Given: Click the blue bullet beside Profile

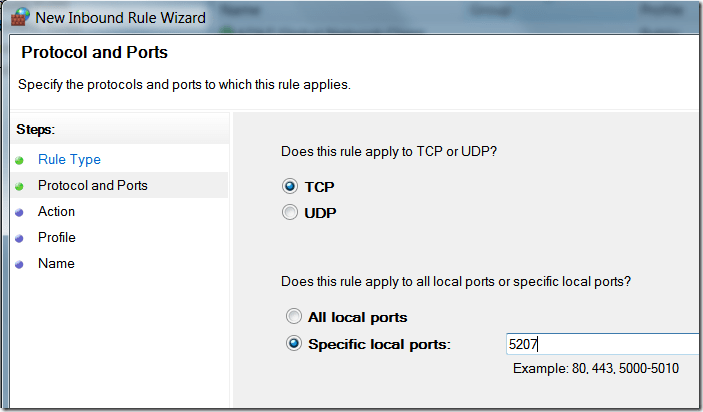Looking at the screenshot, I should coord(20,238).
